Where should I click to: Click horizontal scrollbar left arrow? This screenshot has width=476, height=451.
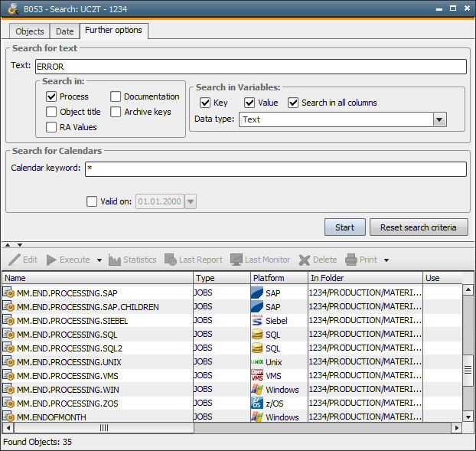[8, 428]
